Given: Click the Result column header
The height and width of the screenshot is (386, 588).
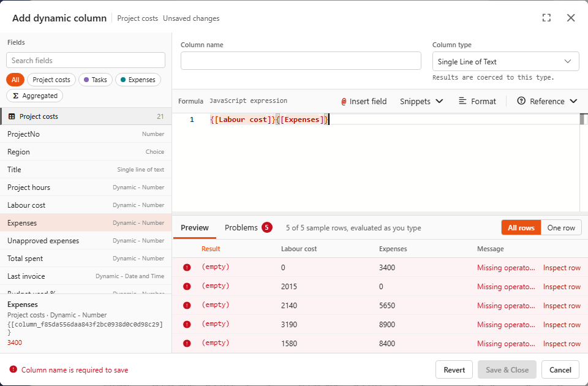Looking at the screenshot, I should pos(211,249).
